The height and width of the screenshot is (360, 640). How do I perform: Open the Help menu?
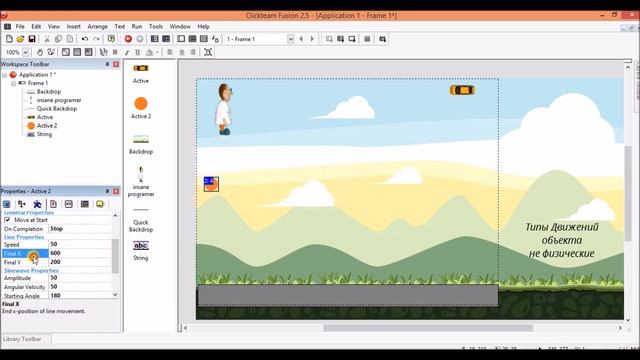pos(203,26)
